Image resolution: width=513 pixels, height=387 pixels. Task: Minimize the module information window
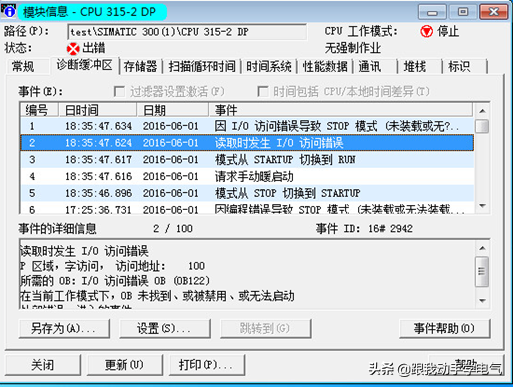click(432, 12)
